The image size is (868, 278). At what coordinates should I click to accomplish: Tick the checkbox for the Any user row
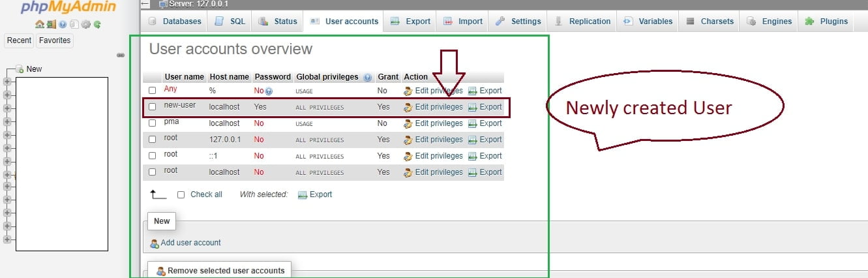pyautogui.click(x=153, y=91)
